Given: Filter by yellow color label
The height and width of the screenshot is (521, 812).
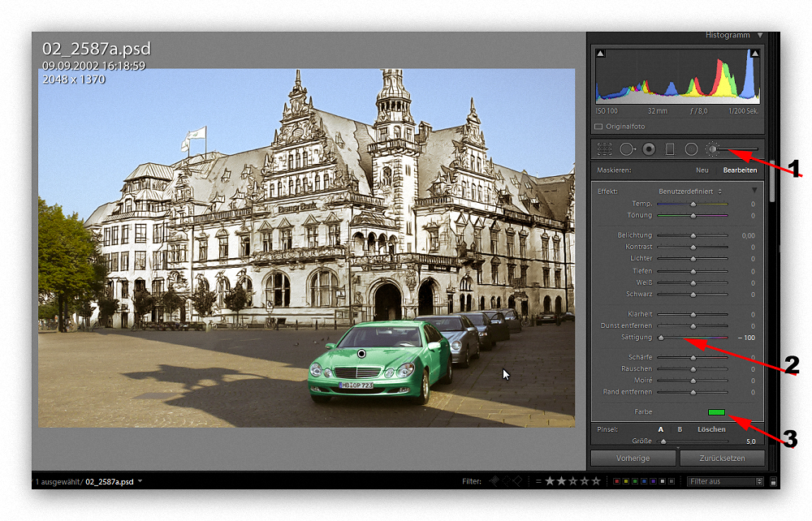Looking at the screenshot, I should (x=625, y=481).
